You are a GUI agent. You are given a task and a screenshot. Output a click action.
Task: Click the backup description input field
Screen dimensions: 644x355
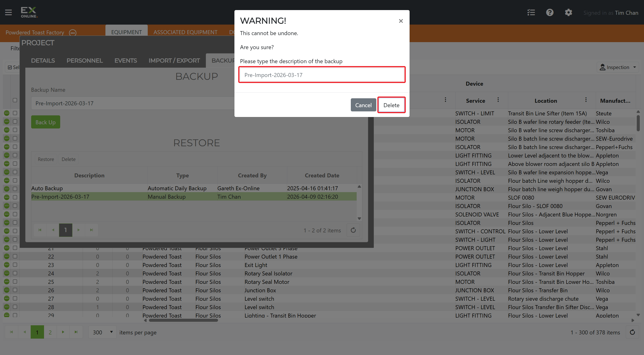point(322,75)
